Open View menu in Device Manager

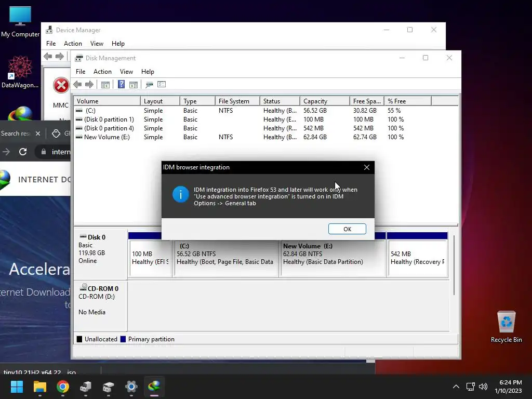(x=97, y=44)
